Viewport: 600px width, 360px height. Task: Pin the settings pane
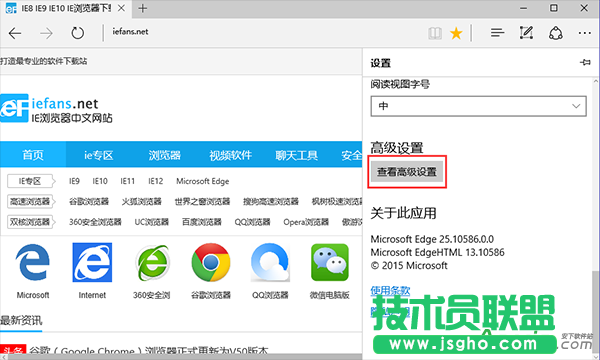(x=585, y=62)
